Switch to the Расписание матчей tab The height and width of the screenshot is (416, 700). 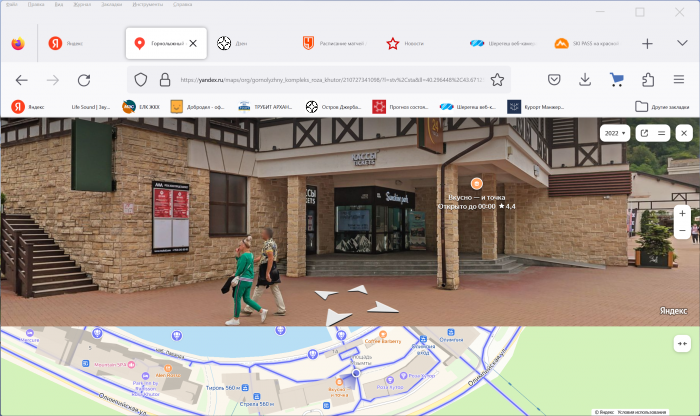coord(338,43)
